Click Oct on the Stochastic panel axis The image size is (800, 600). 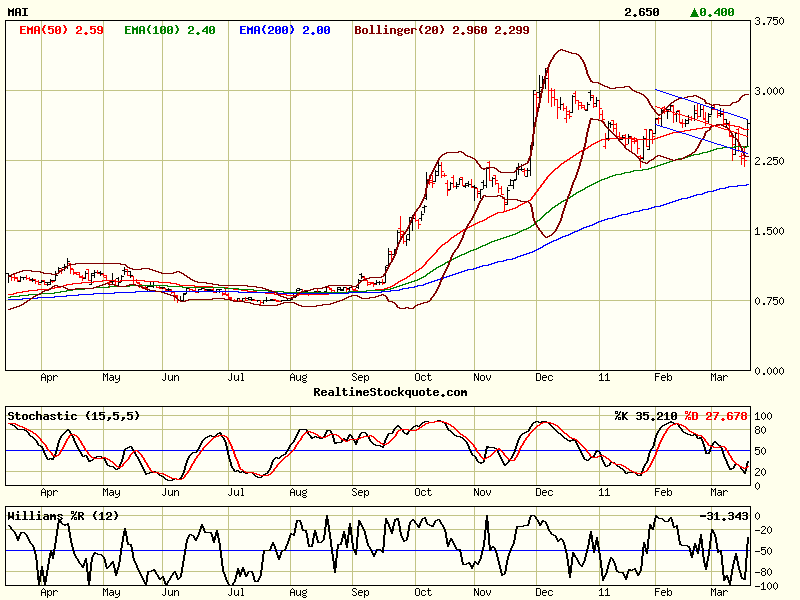[x=423, y=492]
